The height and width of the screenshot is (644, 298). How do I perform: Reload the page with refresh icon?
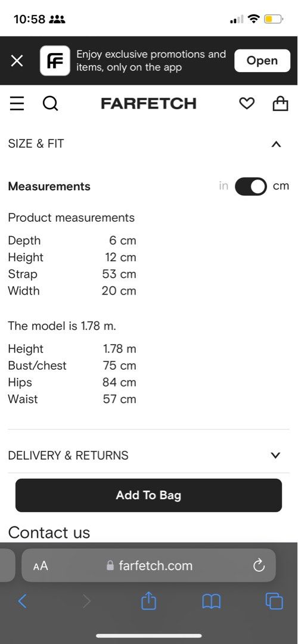(259, 566)
